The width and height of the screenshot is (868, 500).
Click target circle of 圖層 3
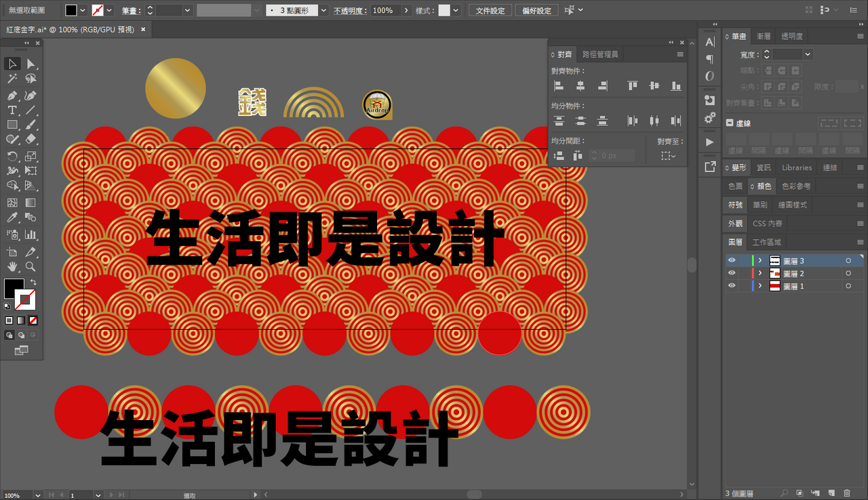point(848,261)
